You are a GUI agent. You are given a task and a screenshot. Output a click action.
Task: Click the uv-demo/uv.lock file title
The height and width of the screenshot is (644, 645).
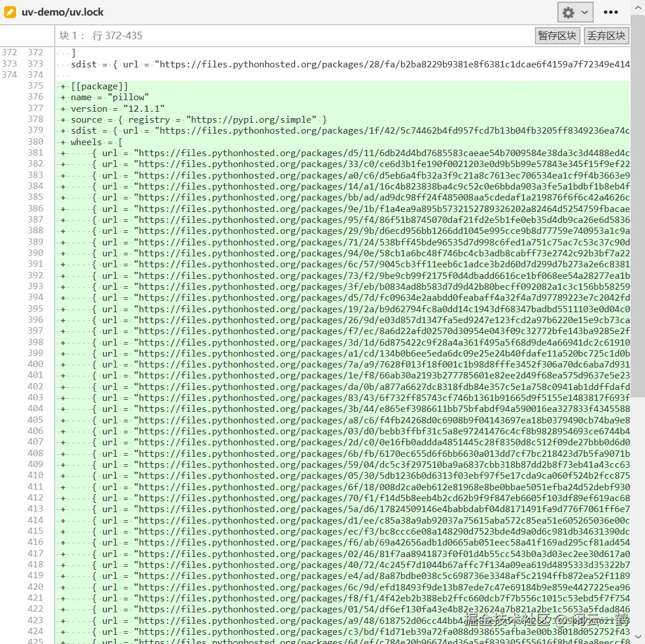pos(62,12)
